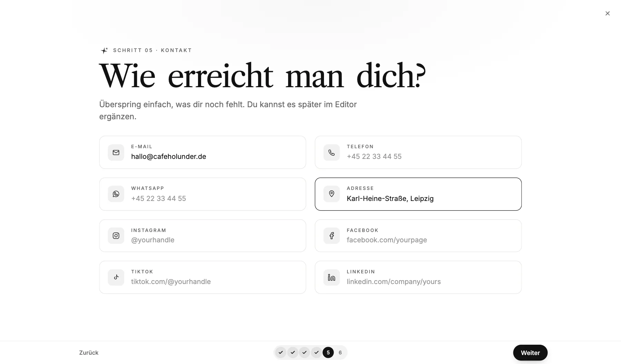Click the TELEFON field label

coord(360,146)
